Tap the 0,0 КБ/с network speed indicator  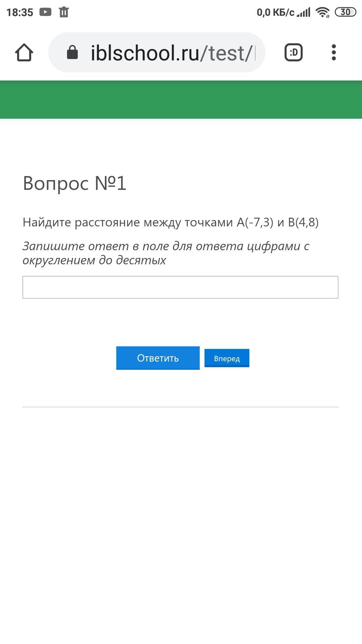tap(275, 12)
